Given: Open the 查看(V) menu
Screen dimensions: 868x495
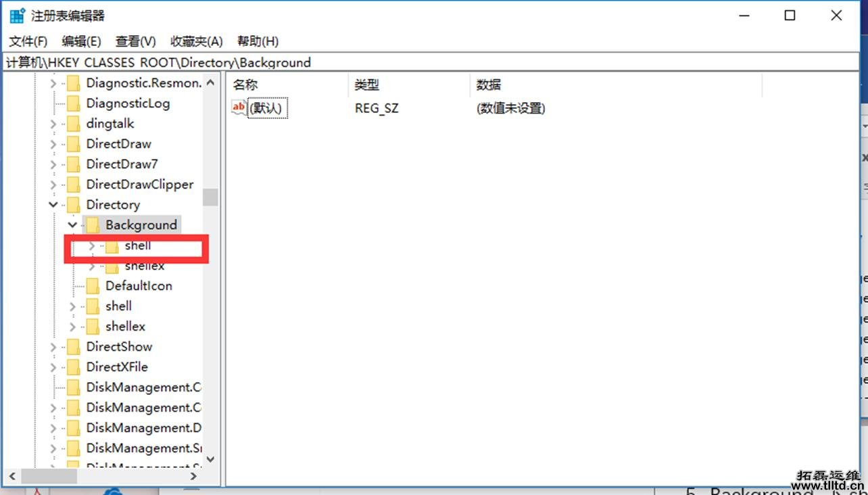Looking at the screenshot, I should 135,41.
